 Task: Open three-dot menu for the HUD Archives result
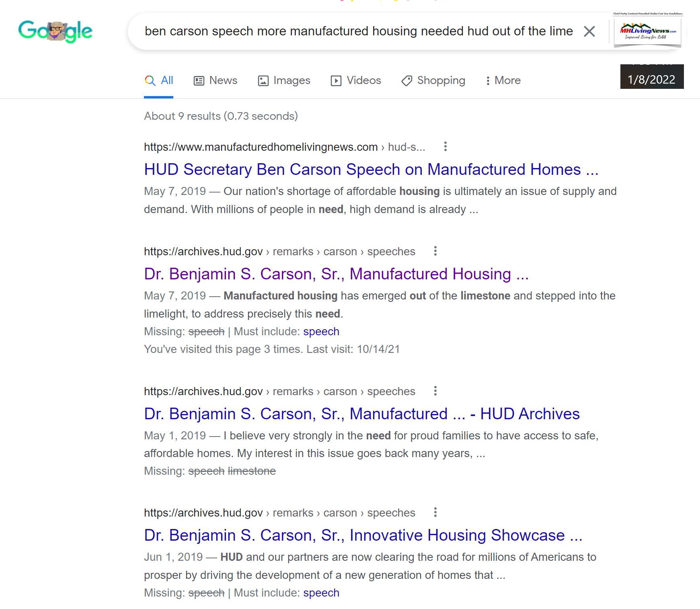[x=435, y=391]
